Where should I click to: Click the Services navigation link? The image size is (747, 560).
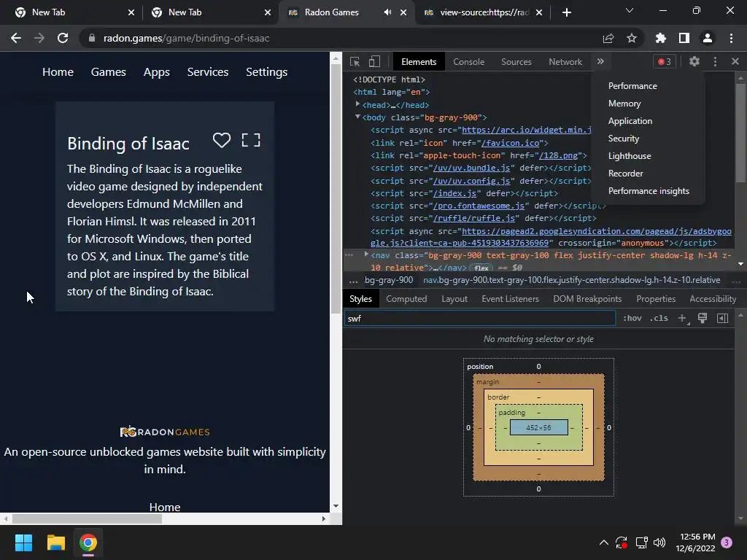(207, 72)
